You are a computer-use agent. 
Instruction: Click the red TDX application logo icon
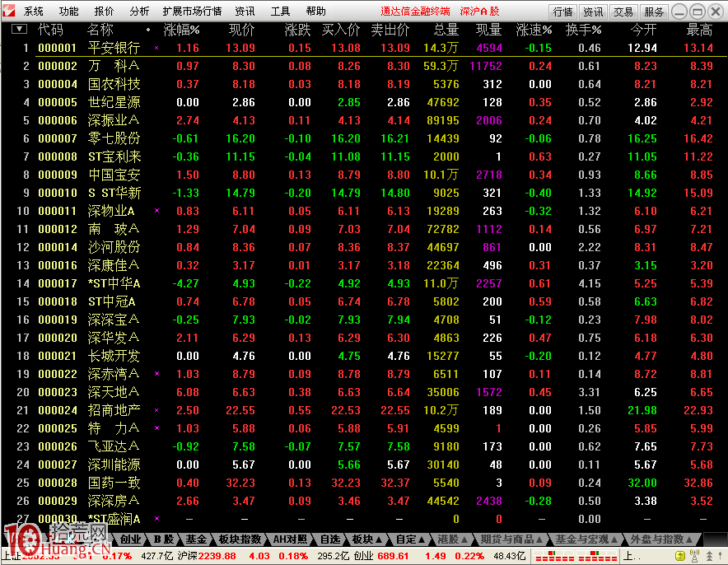pos(9,10)
